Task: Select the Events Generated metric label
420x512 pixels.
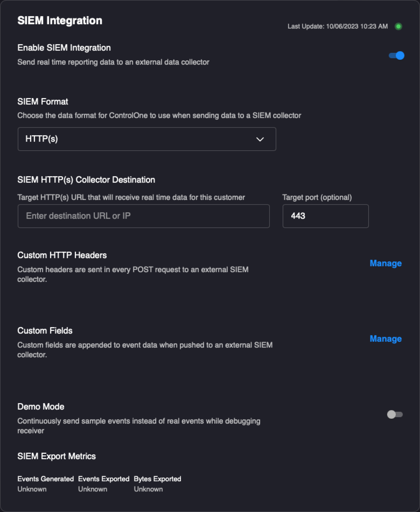Action: pos(45,479)
